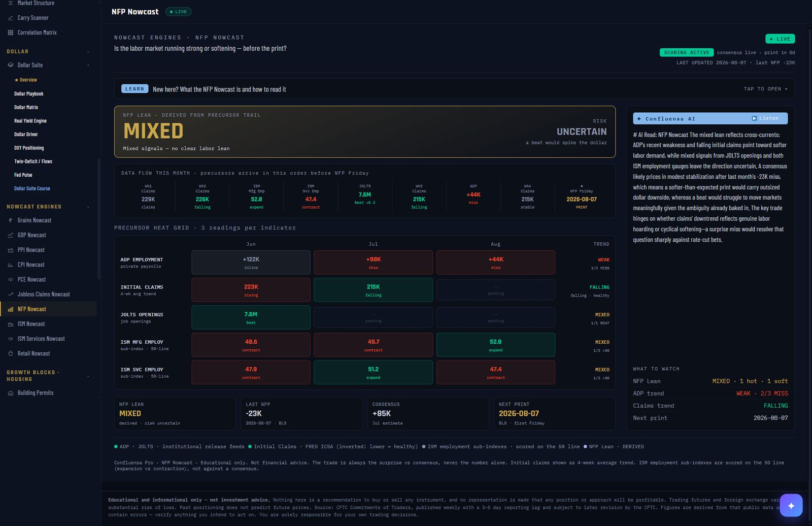Click the ISM Nowcast factory icon
The height and width of the screenshot is (526, 812).
pyautogui.click(x=11, y=324)
